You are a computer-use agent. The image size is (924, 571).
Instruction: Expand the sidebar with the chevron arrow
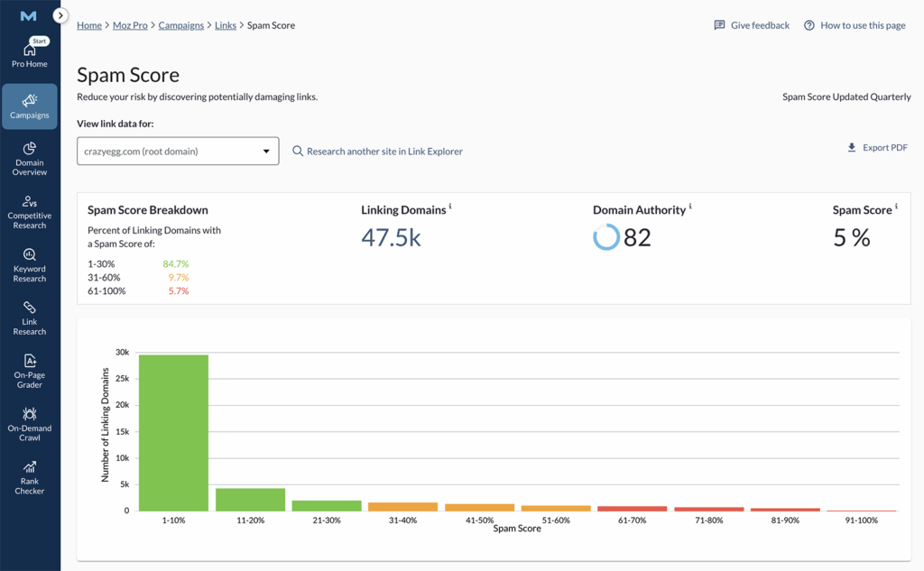[60, 15]
